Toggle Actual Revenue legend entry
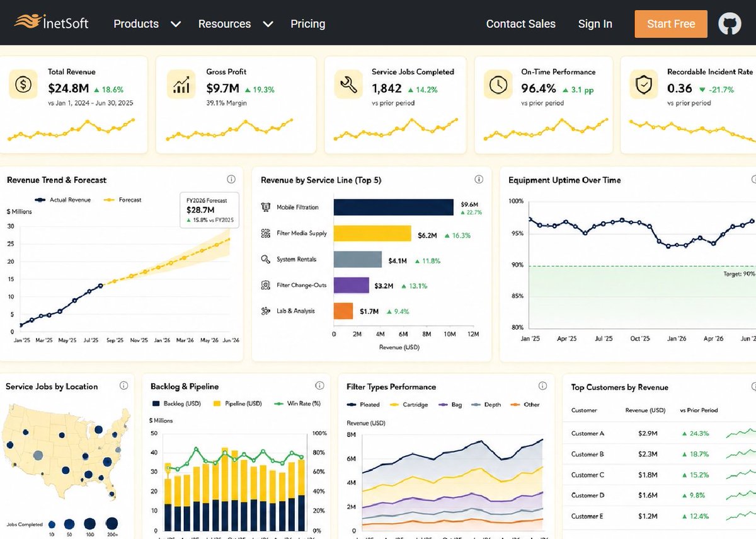This screenshot has height=539, width=756. 63,200
